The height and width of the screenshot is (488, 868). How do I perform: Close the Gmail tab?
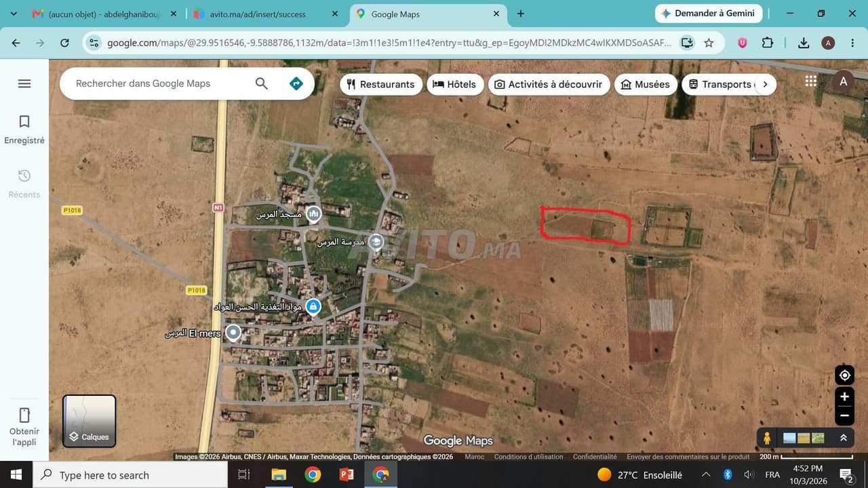[174, 14]
